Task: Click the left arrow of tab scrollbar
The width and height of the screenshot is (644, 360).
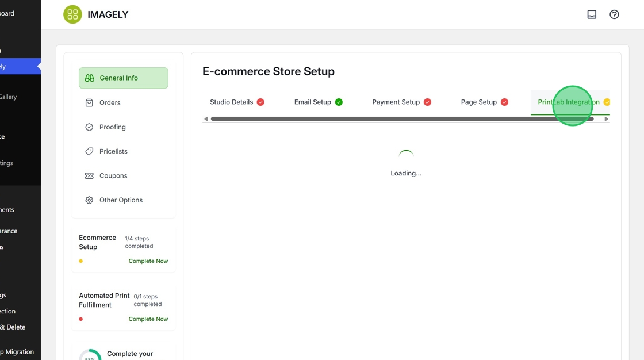Action: (x=206, y=119)
